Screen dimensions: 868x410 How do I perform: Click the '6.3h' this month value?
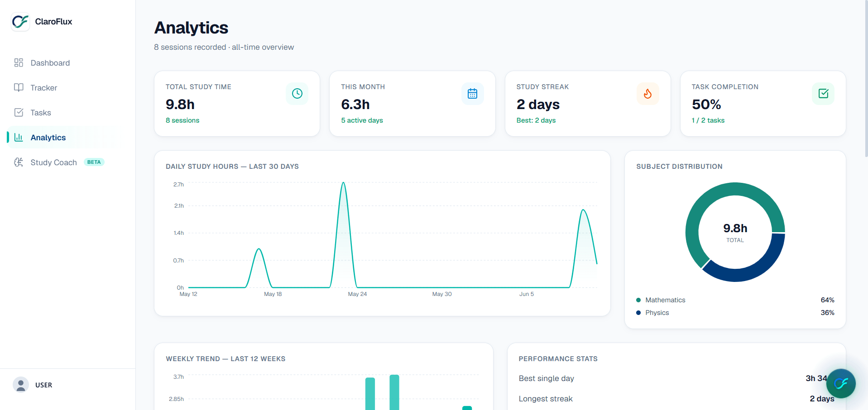[x=355, y=105]
